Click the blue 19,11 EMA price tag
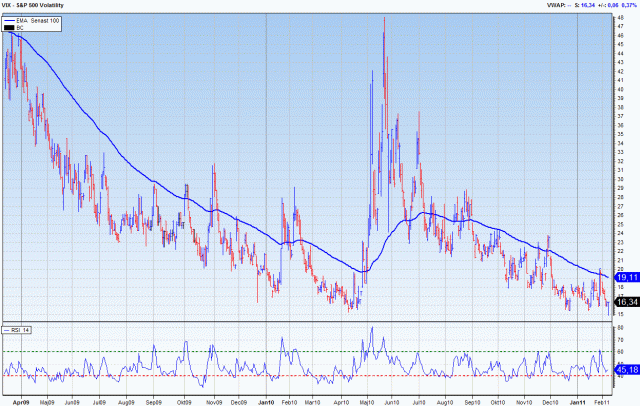 coord(625,275)
